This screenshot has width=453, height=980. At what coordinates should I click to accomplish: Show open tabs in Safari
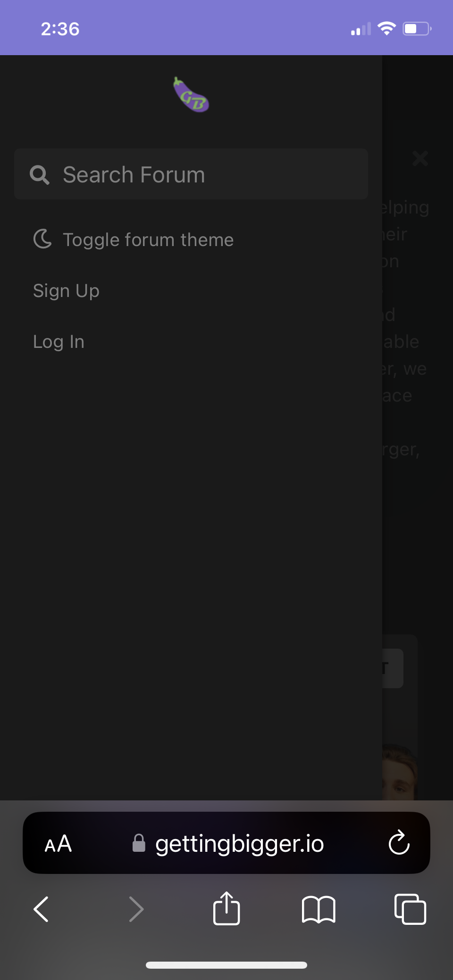410,909
